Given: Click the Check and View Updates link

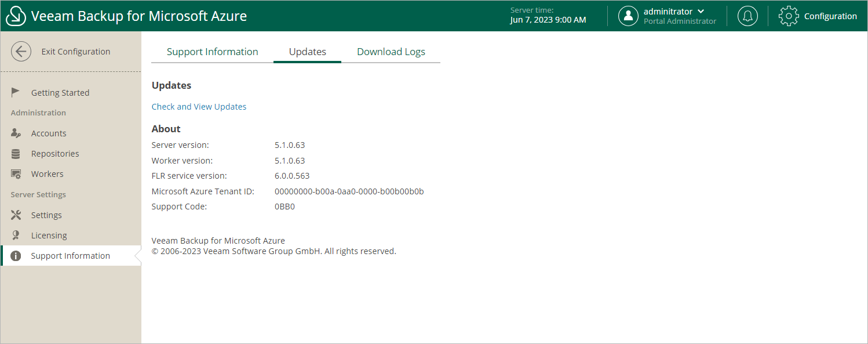Looking at the screenshot, I should (199, 107).
